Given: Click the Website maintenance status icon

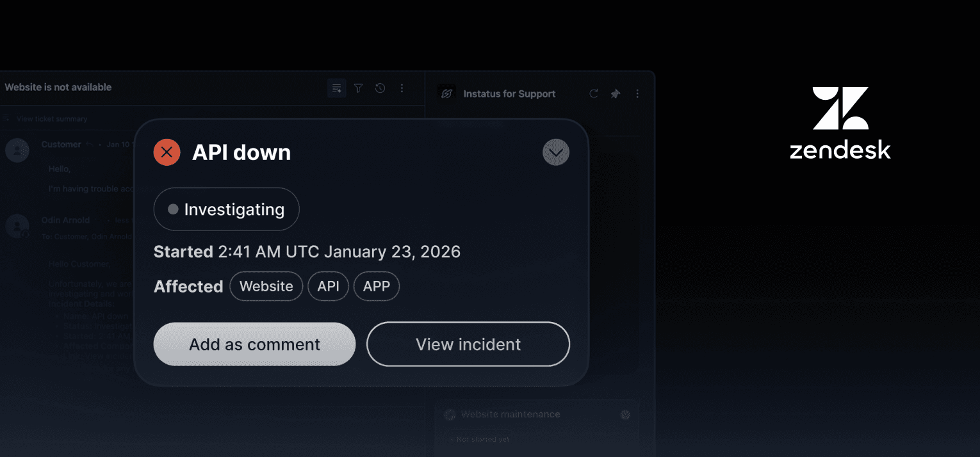Looking at the screenshot, I should point(450,415).
